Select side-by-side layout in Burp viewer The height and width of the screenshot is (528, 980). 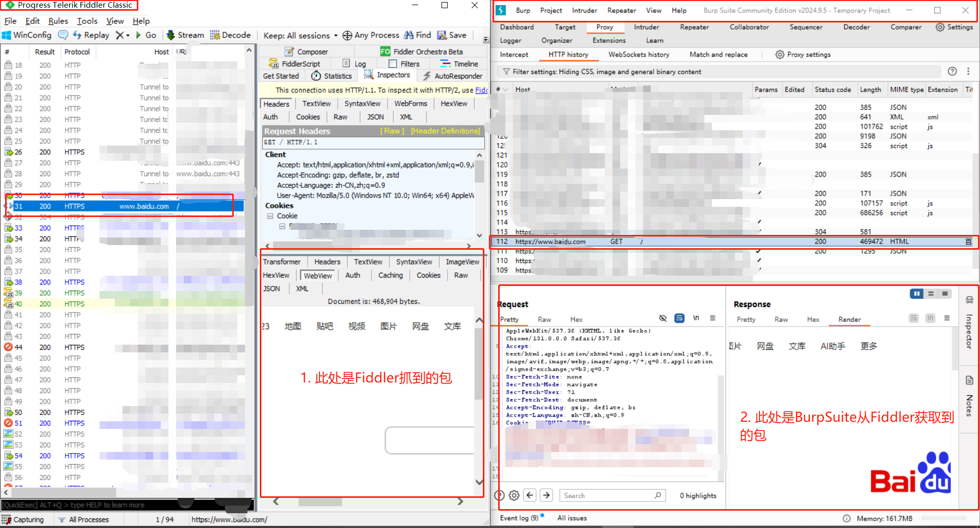[917, 294]
